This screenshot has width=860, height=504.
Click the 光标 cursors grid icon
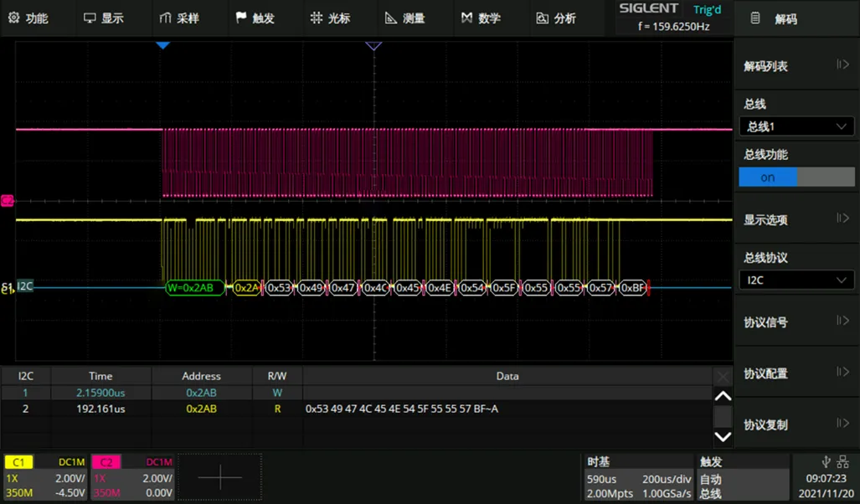[316, 18]
